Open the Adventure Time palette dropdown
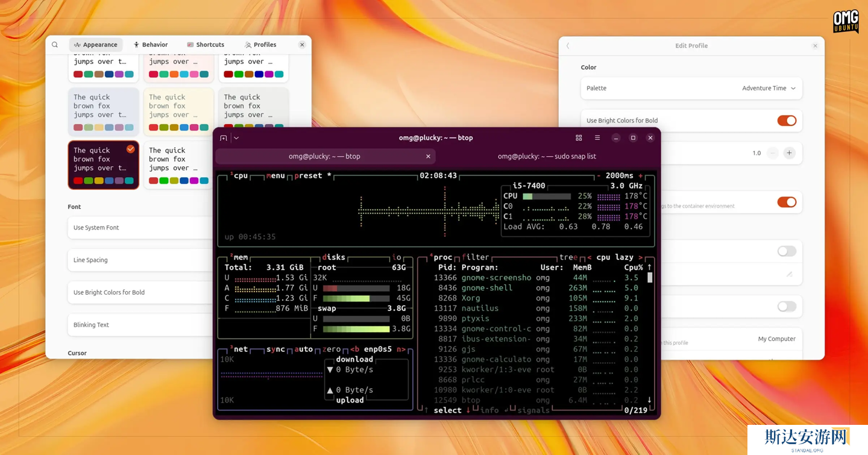The width and height of the screenshot is (868, 455). [768, 89]
